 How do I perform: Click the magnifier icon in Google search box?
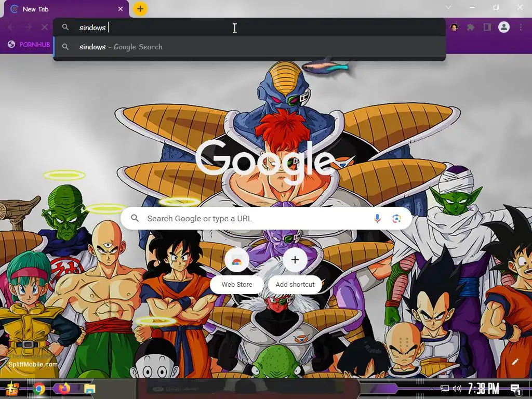(135, 218)
